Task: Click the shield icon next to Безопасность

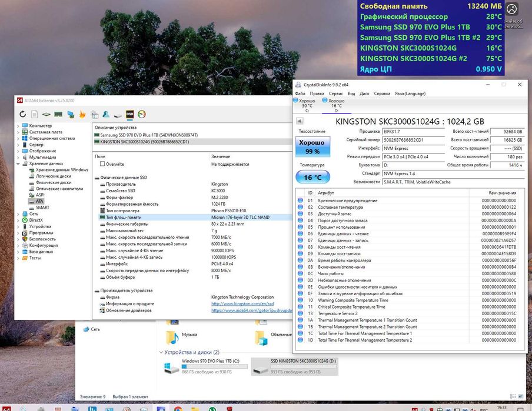Action: (25, 239)
